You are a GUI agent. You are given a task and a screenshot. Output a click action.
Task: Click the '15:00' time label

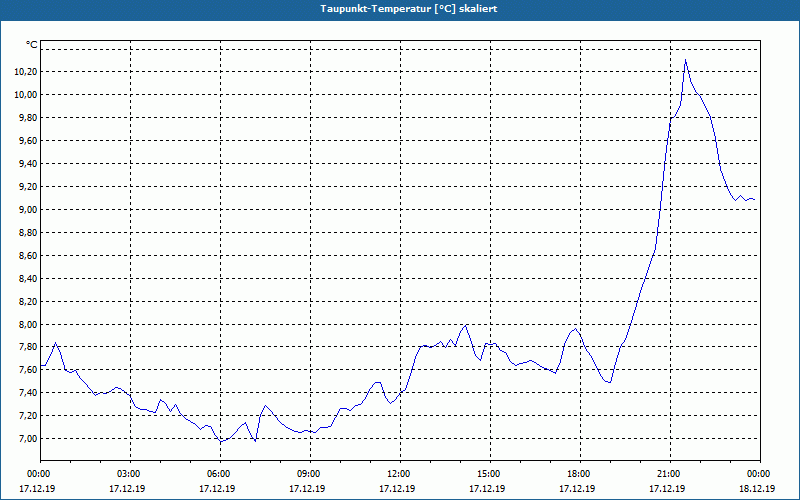click(x=488, y=474)
